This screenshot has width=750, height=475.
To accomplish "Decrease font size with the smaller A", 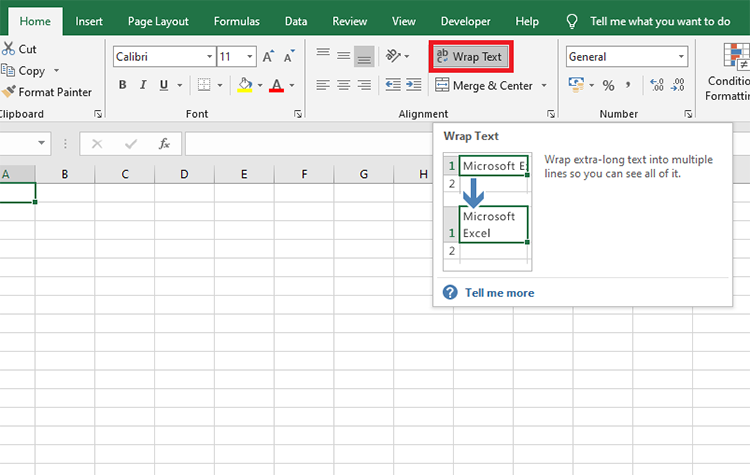I will click(x=289, y=56).
